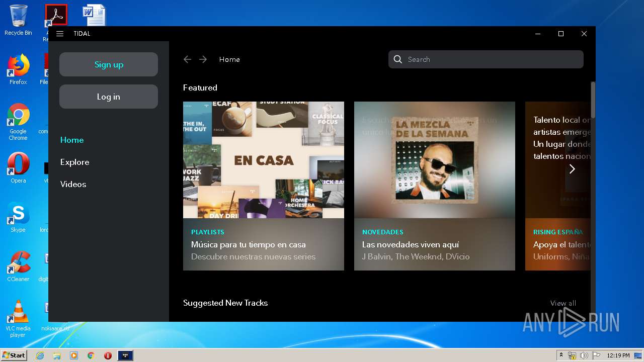Open Windows Explorer from taskbar
Image resolution: width=644 pixels, height=362 pixels.
(x=57, y=355)
